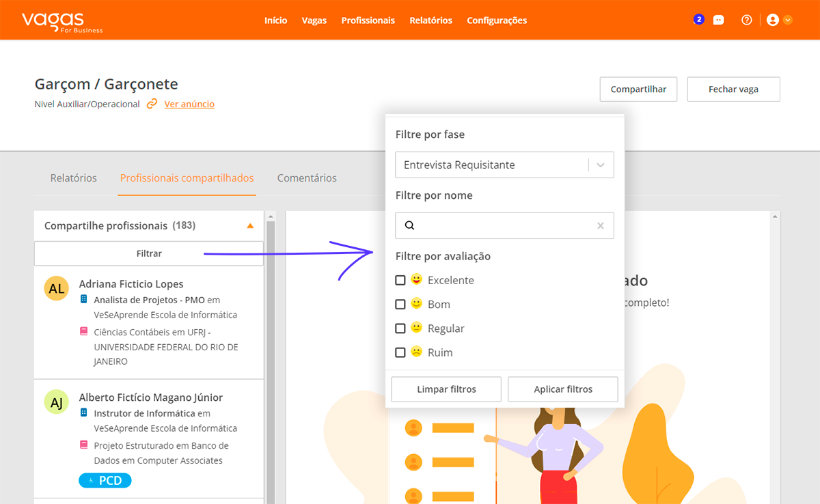Click the Vagas For Business logo
Screen dimensions: 820x504
tap(62, 21)
